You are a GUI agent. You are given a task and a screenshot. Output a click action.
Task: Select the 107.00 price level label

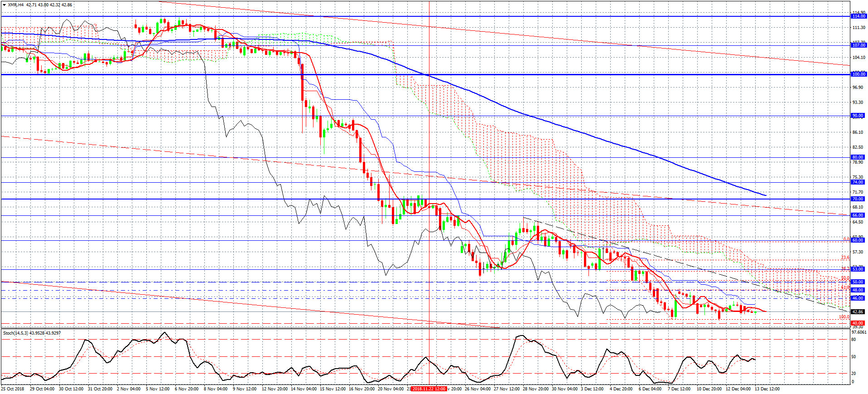click(858, 45)
